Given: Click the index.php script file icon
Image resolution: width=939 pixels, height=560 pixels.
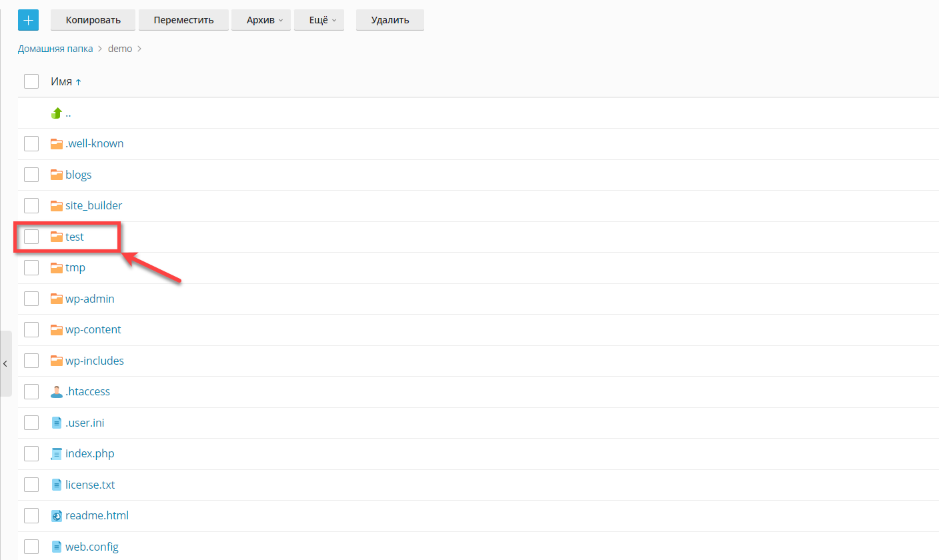Looking at the screenshot, I should (57, 454).
